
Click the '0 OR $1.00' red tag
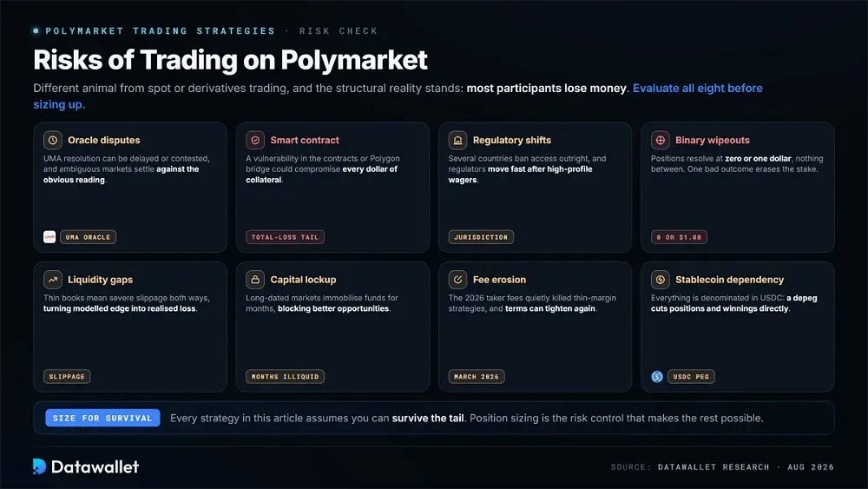[x=679, y=237]
